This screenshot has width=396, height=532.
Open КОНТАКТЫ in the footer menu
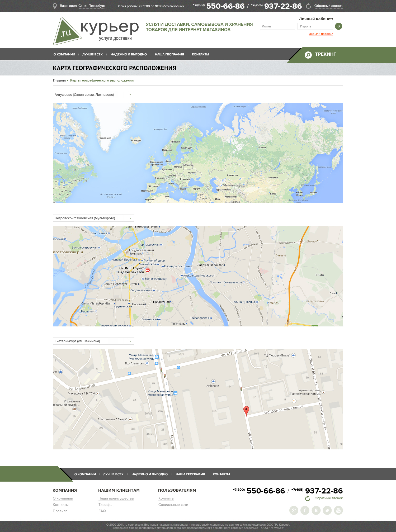pyautogui.click(x=221, y=474)
